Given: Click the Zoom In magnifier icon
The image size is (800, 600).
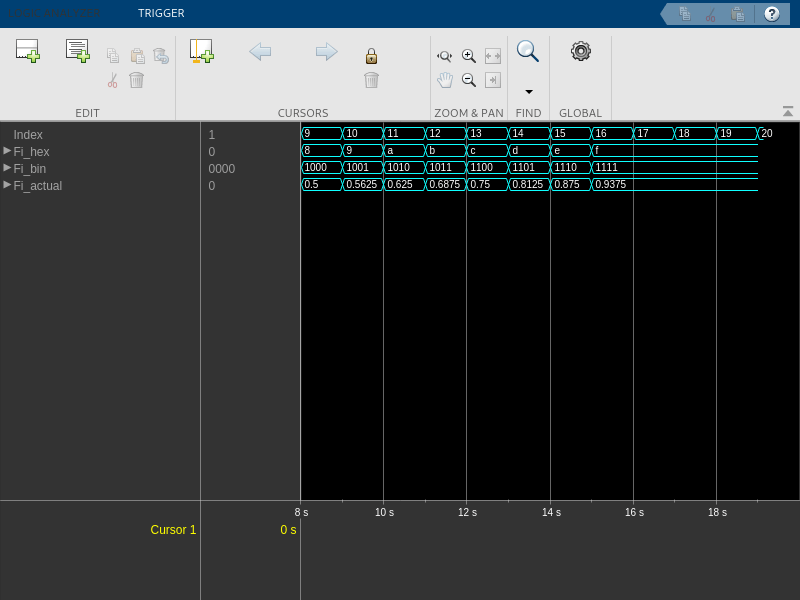Looking at the screenshot, I should tap(469, 56).
